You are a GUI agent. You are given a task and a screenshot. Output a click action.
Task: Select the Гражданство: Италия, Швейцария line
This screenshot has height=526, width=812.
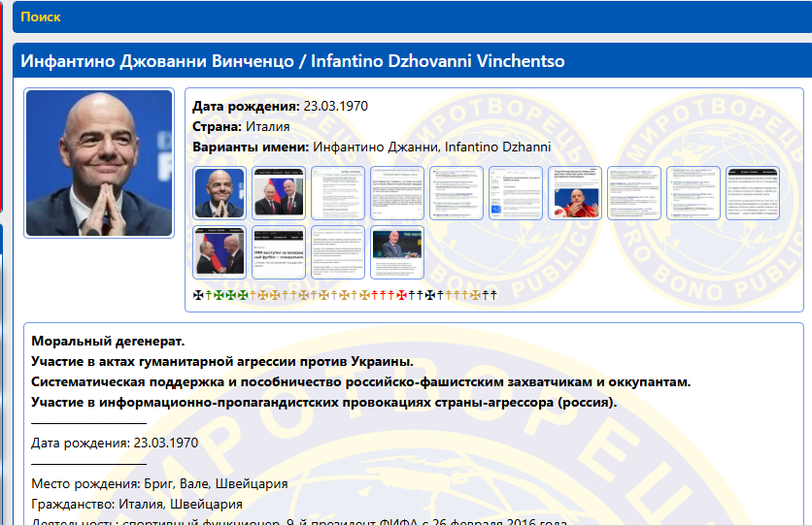pos(137,505)
